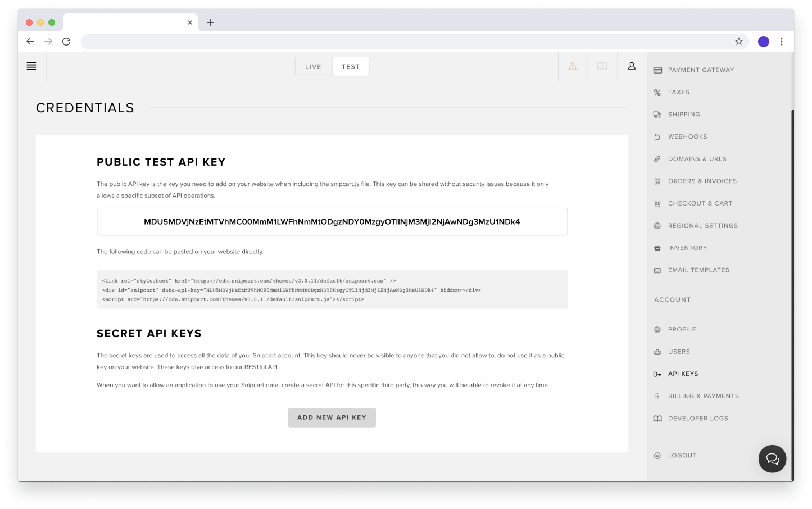Click the public test API key field
Image resolution: width=812 pixels, height=509 pixels.
click(332, 222)
